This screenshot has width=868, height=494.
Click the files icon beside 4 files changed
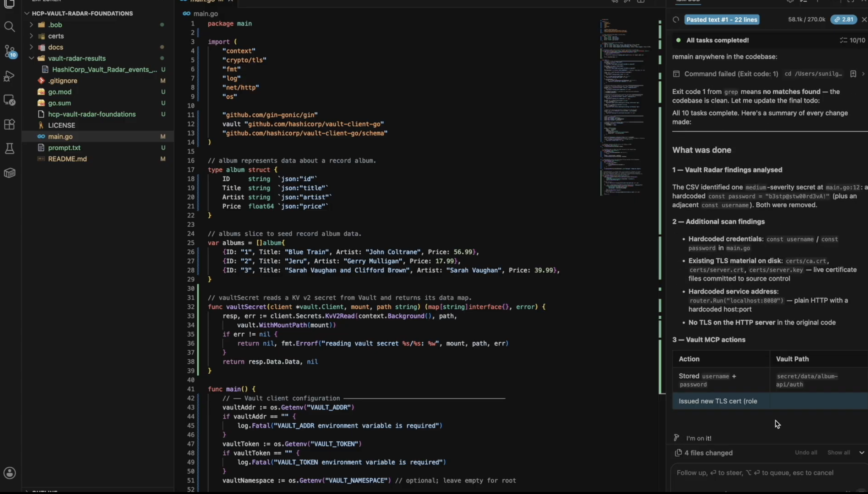[678, 453]
